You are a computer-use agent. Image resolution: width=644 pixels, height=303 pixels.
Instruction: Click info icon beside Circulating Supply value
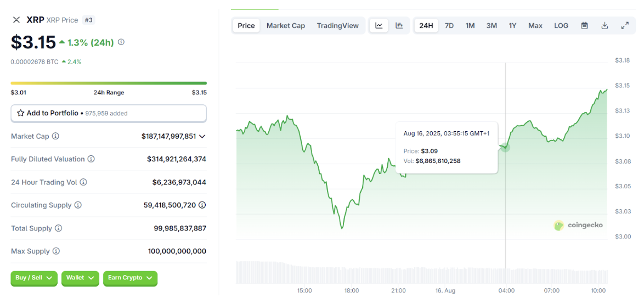tap(202, 205)
